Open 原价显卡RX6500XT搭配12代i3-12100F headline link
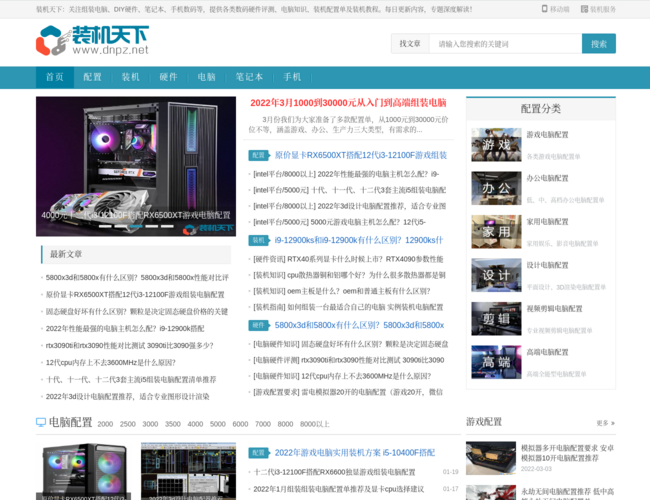Viewport: 650px width, 500px height. point(361,155)
